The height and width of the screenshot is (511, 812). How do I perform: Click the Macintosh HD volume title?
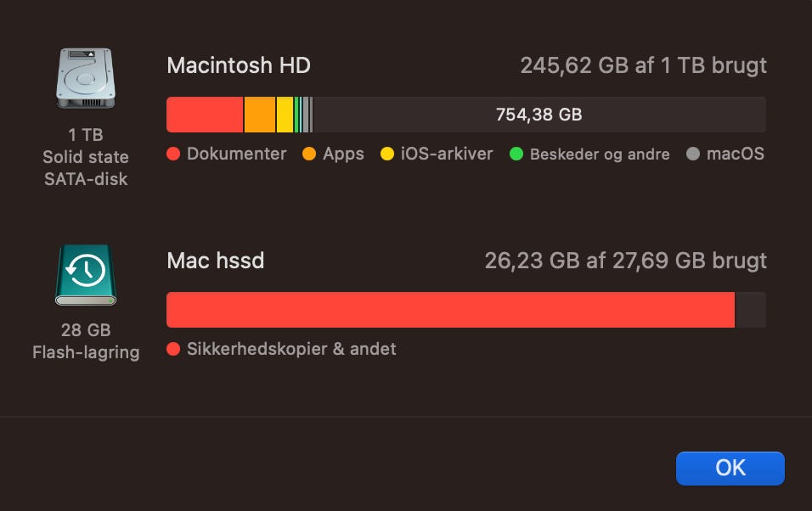[x=239, y=65]
